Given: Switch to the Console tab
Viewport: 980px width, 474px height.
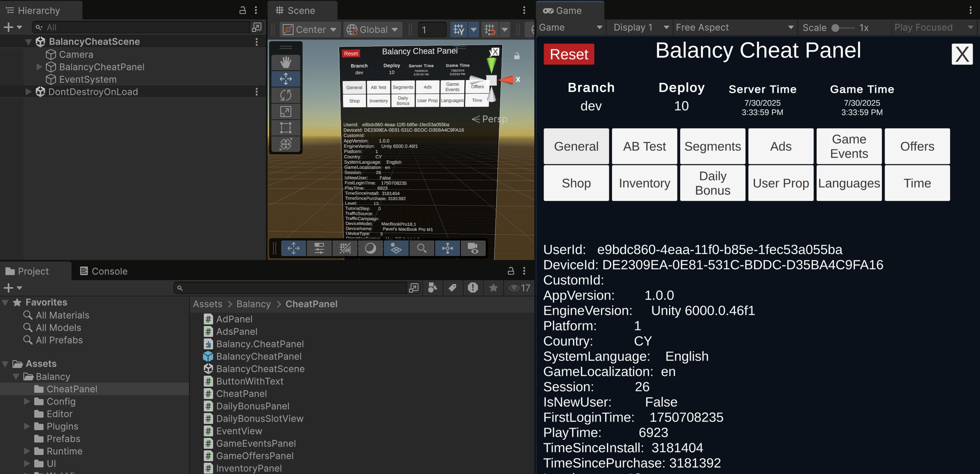Looking at the screenshot, I should (103, 271).
